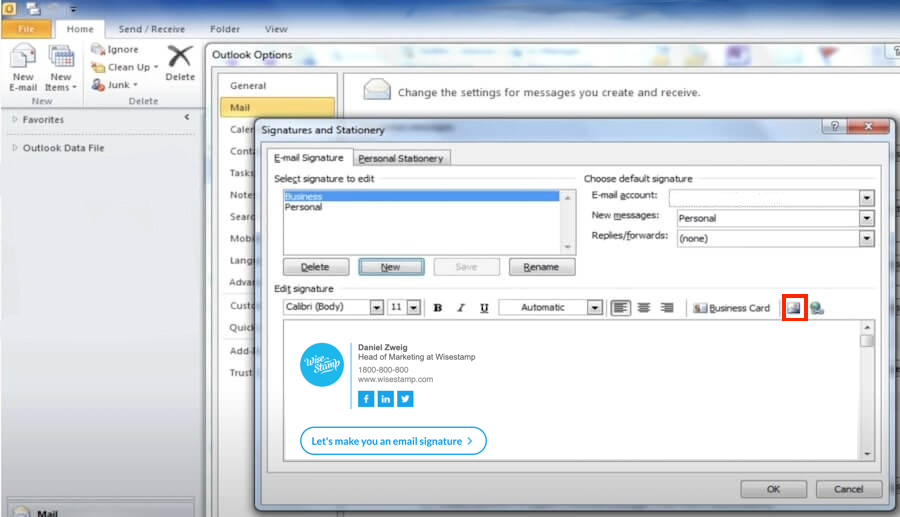Viewport: 900px width, 517px height.
Task: Align signature text left
Action: coord(620,308)
